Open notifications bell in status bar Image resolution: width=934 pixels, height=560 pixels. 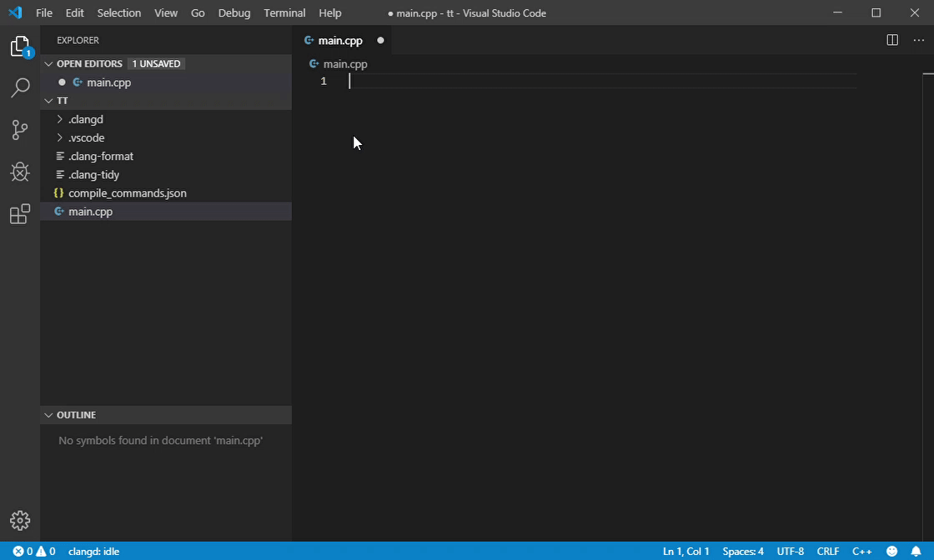(x=916, y=551)
